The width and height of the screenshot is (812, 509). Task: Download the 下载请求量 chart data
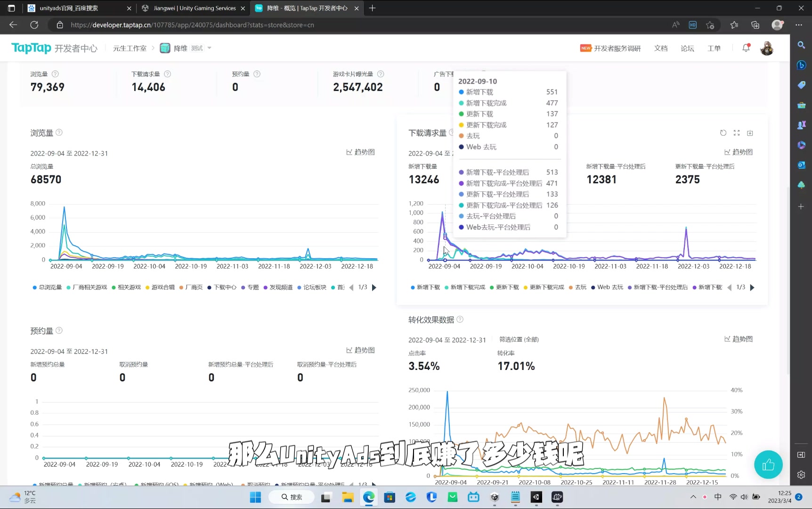pos(750,133)
